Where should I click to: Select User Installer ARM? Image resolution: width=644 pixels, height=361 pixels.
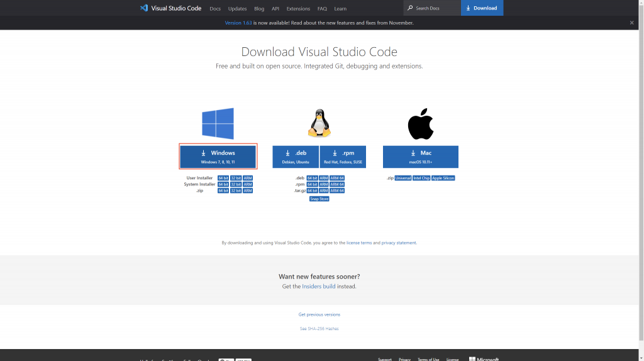coord(248,178)
